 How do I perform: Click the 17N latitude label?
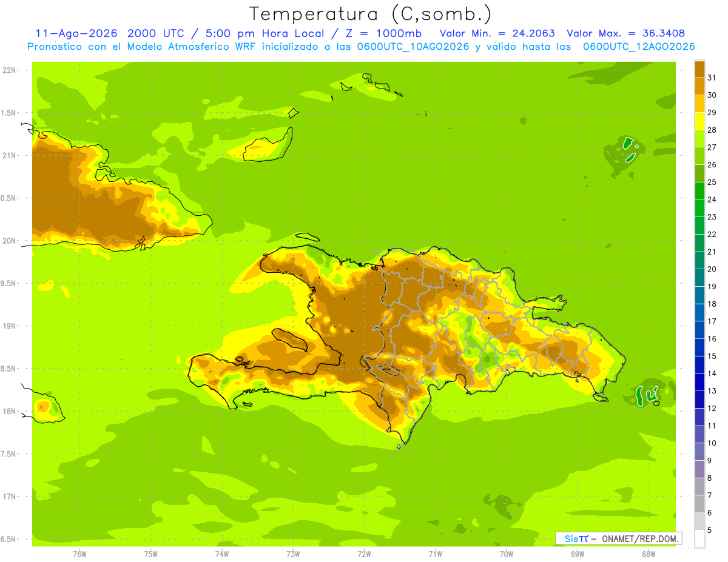(x=9, y=497)
